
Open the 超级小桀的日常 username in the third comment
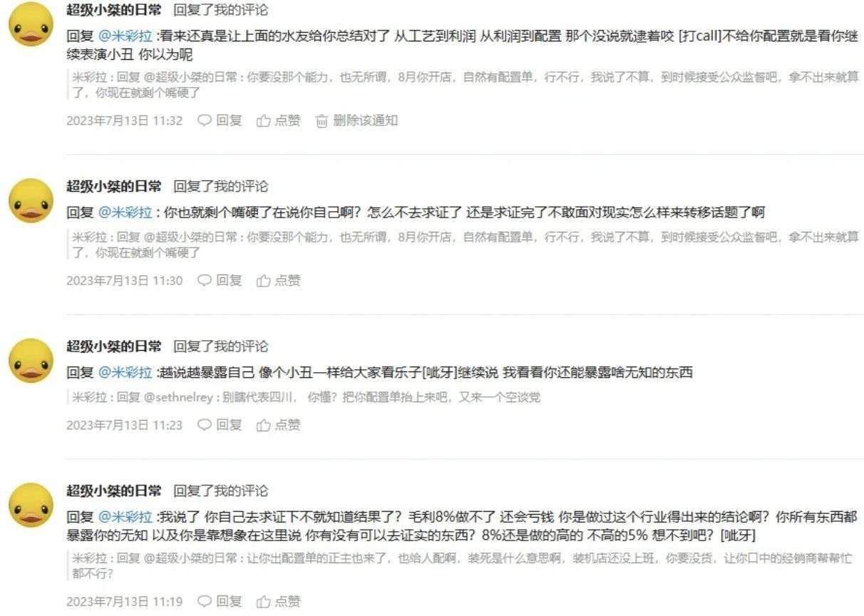114,346
